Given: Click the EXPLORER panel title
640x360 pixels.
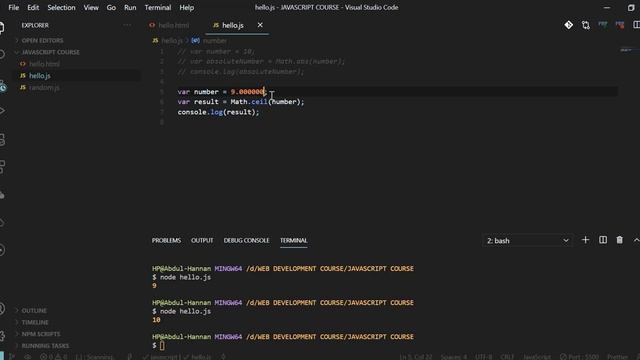Looking at the screenshot, I should (35, 25).
